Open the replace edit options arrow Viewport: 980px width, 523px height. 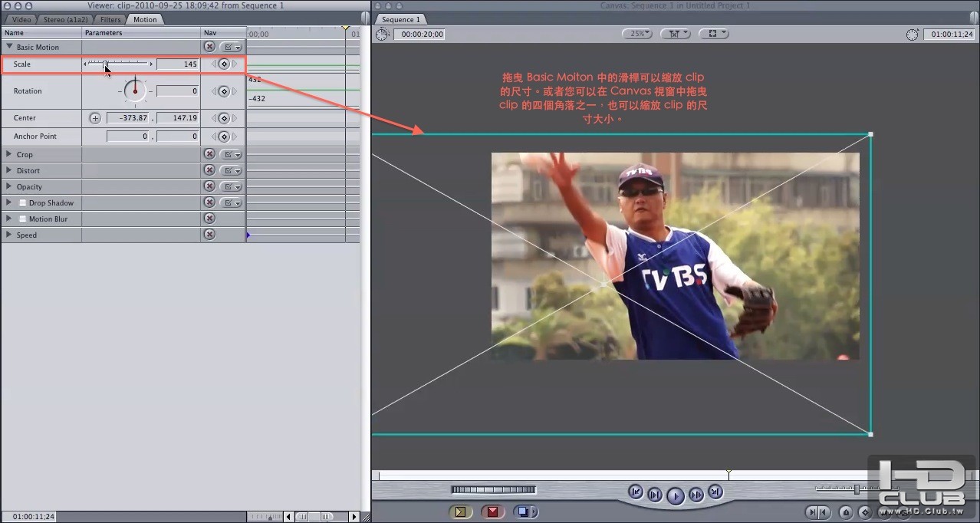point(534,511)
